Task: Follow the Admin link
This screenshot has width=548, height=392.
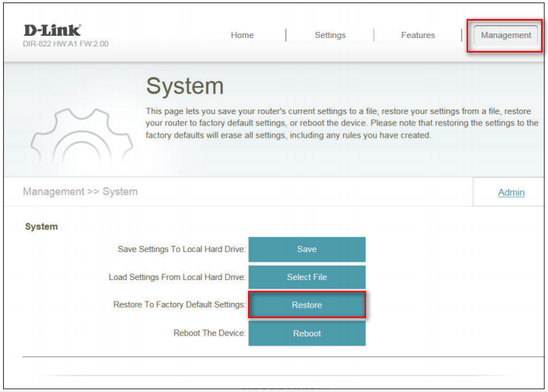Action: (511, 193)
